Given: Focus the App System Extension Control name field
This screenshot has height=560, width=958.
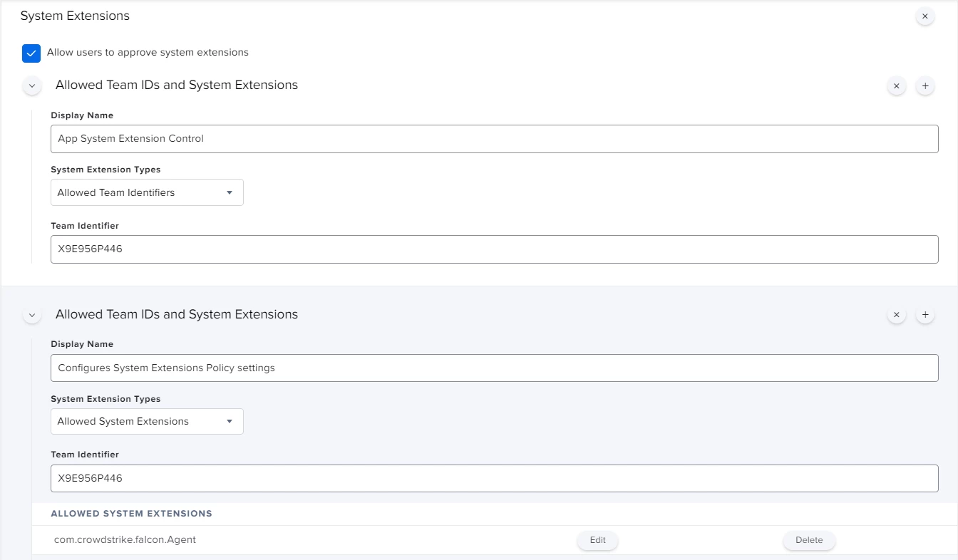Looking at the screenshot, I should click(x=494, y=139).
